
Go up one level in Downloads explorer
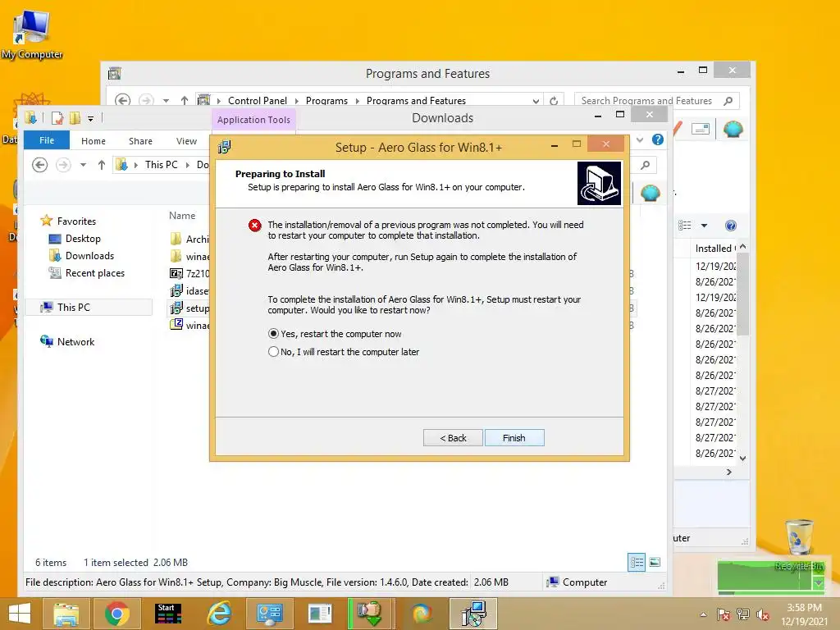click(101, 165)
